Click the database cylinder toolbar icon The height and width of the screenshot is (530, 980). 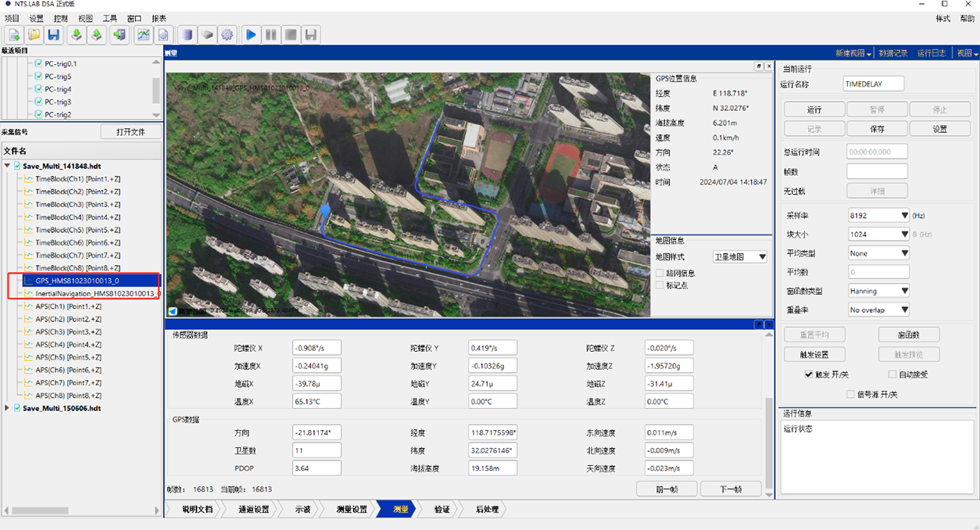(x=187, y=34)
